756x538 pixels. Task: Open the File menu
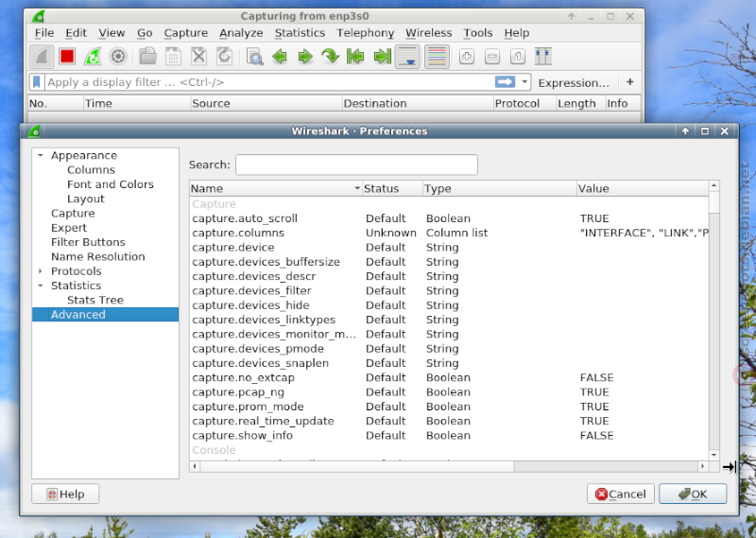(x=44, y=33)
